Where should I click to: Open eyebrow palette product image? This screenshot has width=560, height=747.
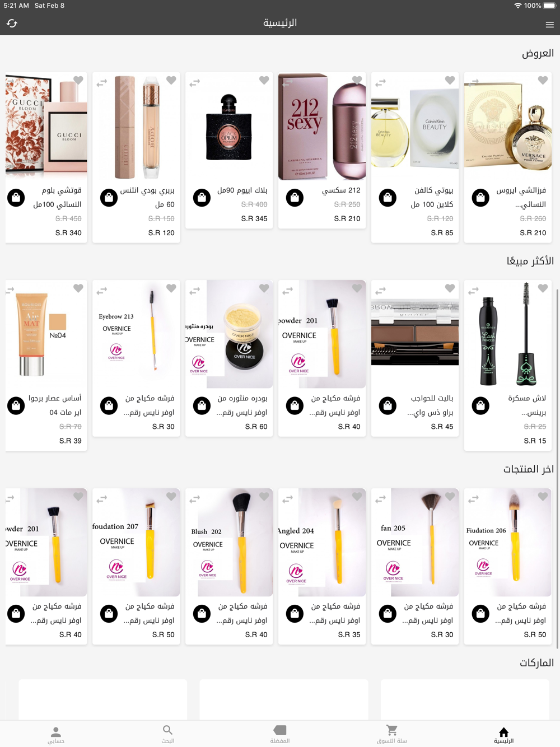[415, 334]
